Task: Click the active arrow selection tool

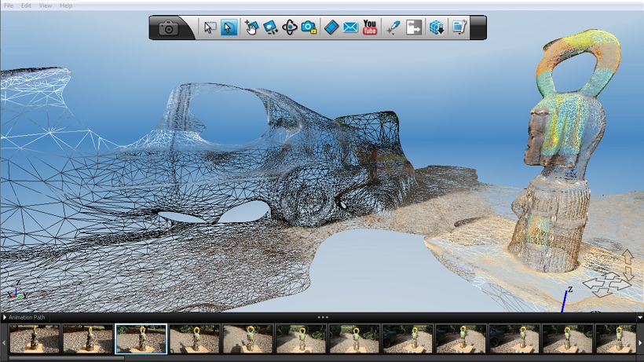Action: pos(229,28)
